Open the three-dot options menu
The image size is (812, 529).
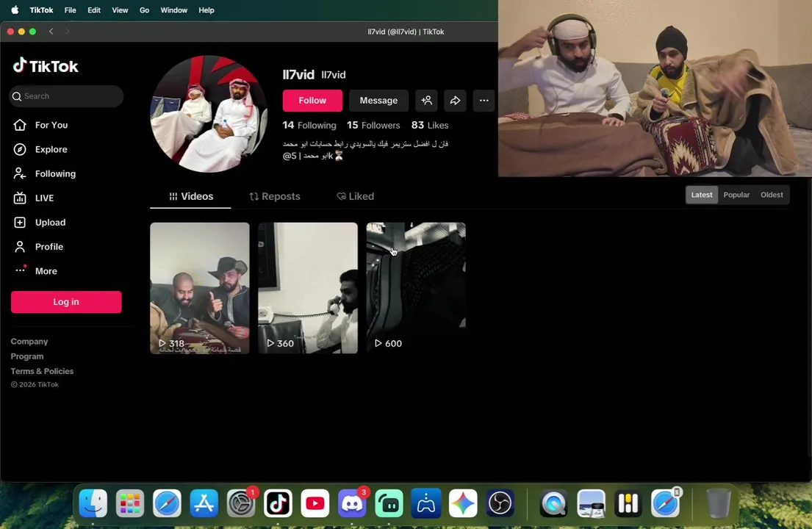pos(484,101)
